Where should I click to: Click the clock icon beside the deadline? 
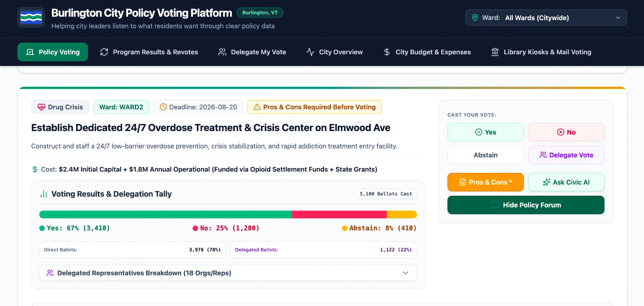[163, 107]
